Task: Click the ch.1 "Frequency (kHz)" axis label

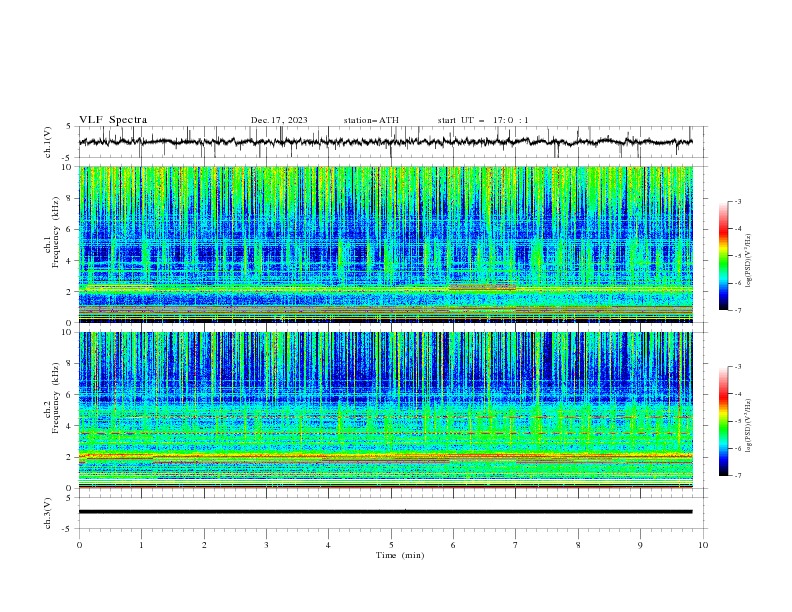Action: click(56, 233)
